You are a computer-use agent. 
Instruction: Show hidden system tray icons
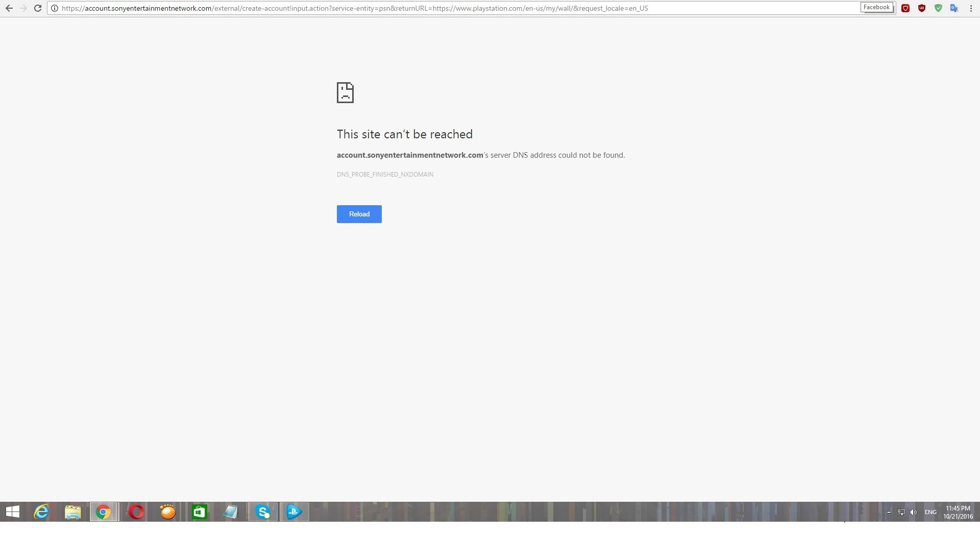[889, 512]
